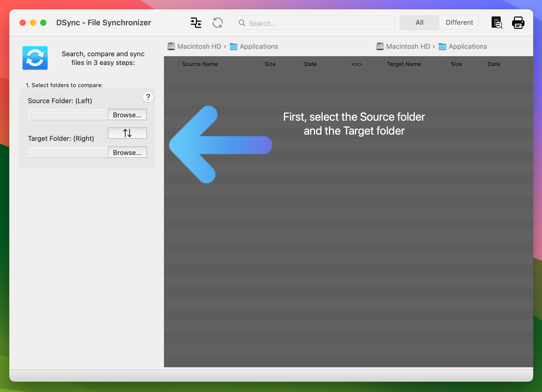Click the DSync app logo in the sidebar
Screen dimensions: 542x392
click(x=35, y=58)
